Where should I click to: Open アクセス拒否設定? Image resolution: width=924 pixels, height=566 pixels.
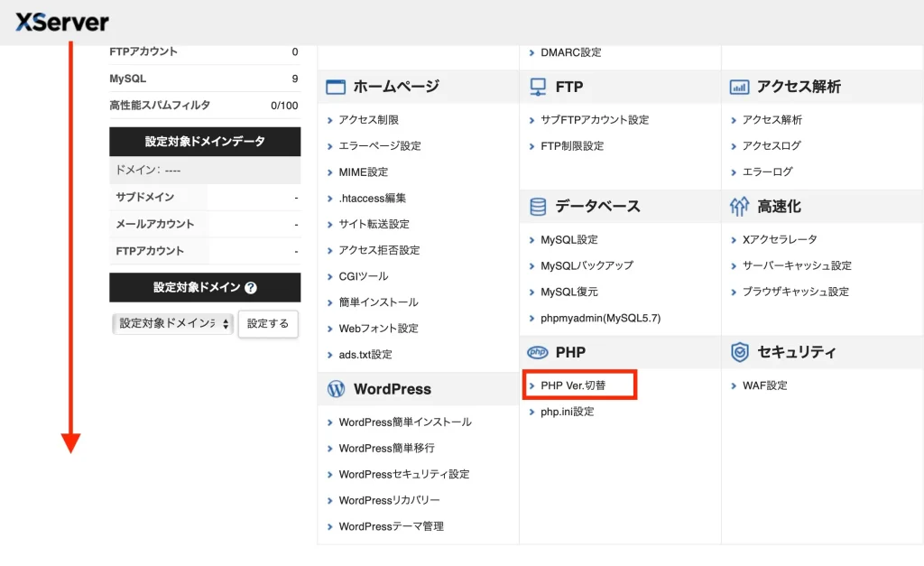click(379, 250)
